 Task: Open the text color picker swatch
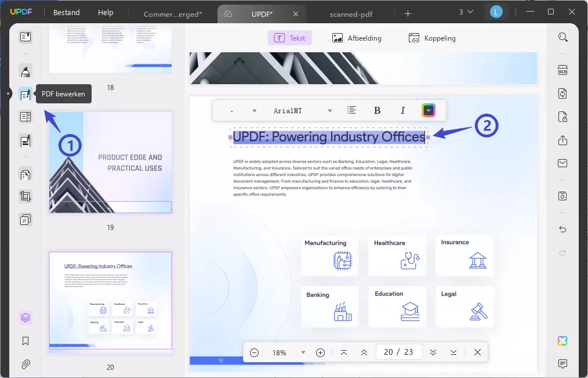pyautogui.click(x=429, y=110)
